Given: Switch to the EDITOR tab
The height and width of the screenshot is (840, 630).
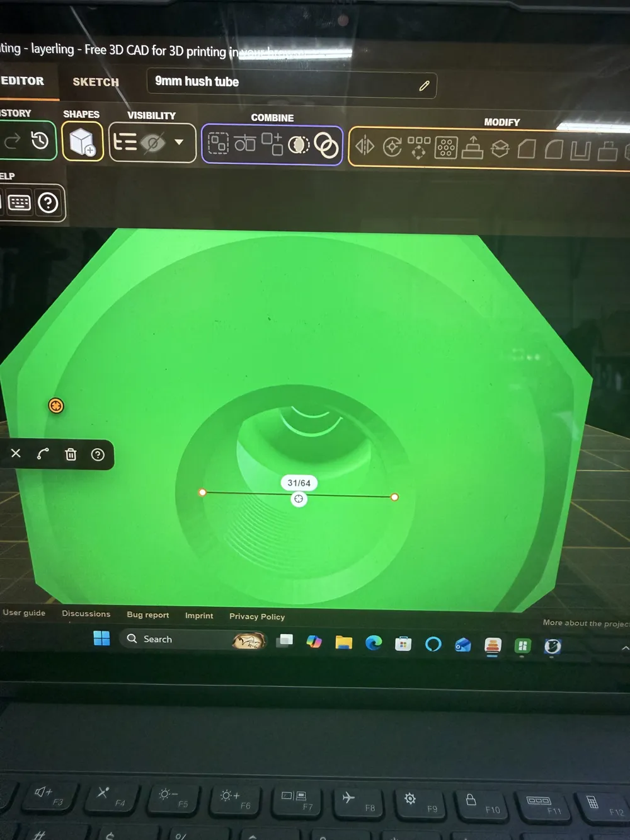Looking at the screenshot, I should pos(23,81).
